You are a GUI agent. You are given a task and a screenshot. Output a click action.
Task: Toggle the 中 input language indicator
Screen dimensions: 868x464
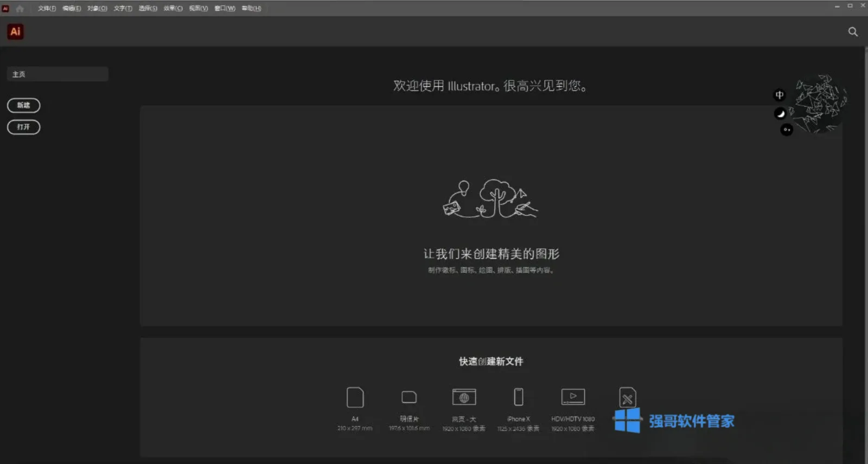click(x=780, y=95)
